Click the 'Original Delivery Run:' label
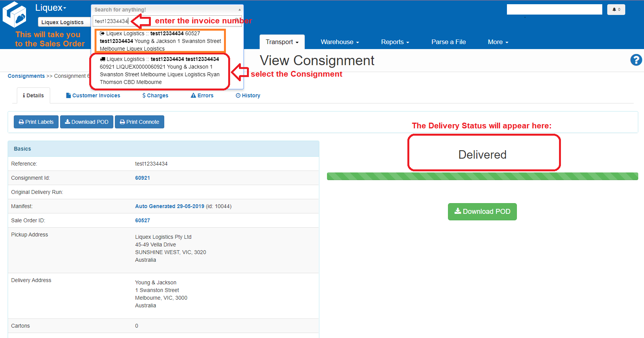 coord(37,192)
